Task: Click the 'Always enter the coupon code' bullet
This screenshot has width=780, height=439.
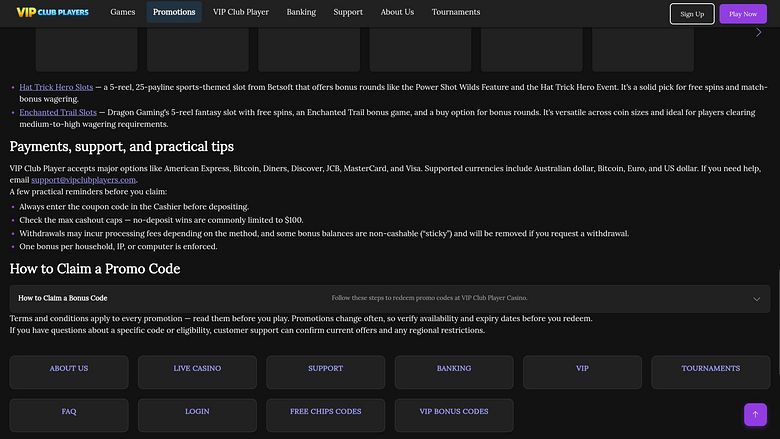Action: [x=134, y=207]
